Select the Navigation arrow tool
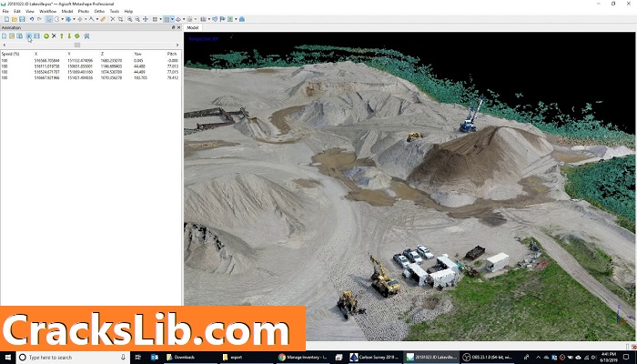The image size is (637, 364). [x=49, y=19]
